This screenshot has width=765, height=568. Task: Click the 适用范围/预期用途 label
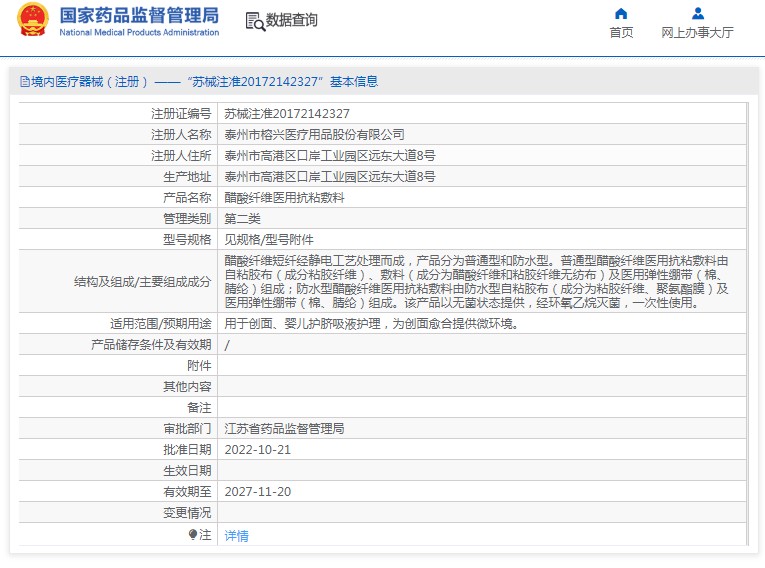pos(161,324)
